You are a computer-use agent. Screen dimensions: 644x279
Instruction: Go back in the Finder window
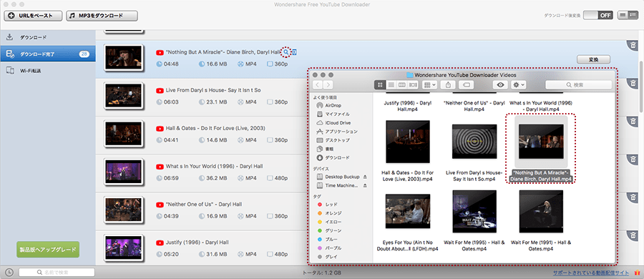[x=318, y=84]
